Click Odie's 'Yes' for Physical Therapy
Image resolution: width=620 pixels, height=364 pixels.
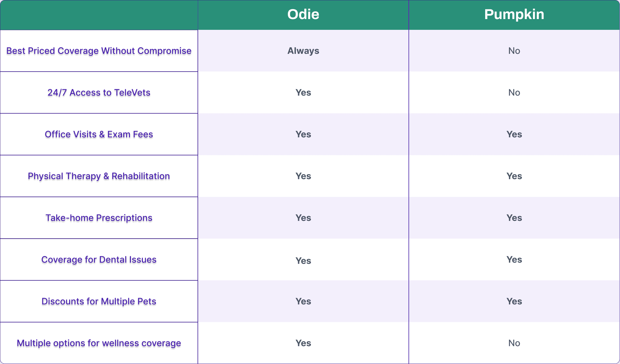pos(303,176)
